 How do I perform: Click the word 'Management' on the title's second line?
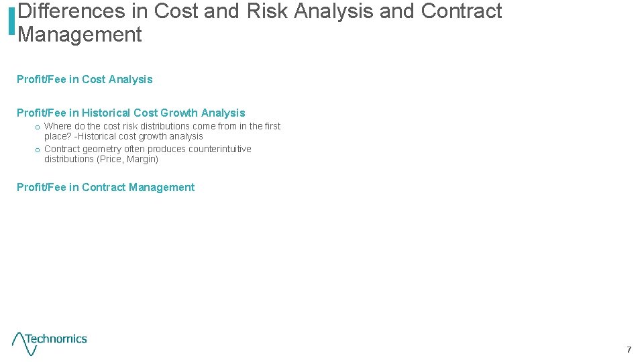(x=80, y=34)
